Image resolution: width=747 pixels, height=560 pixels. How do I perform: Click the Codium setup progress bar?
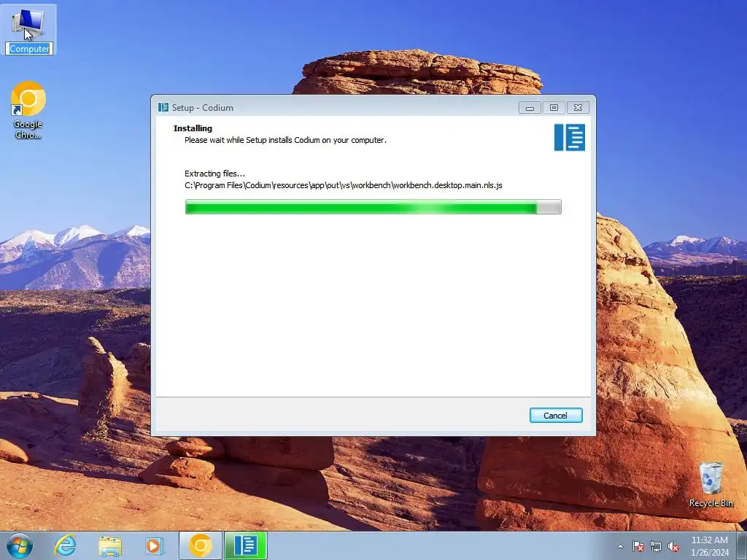click(373, 207)
